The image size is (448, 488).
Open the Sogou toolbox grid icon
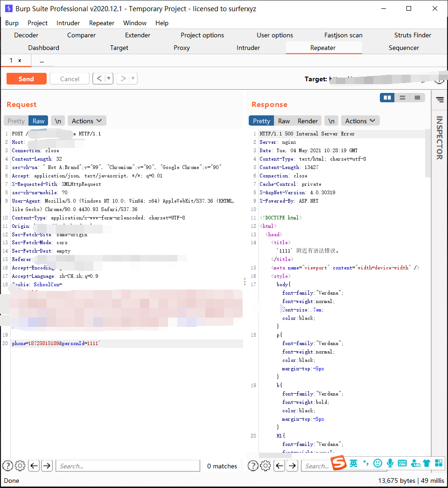coord(439,463)
